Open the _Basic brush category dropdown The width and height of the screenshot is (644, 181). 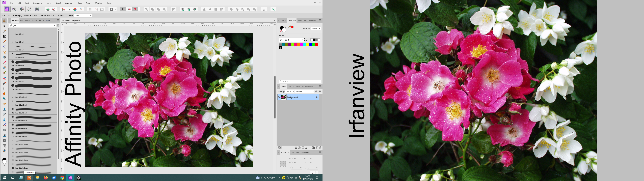pyautogui.click(x=33, y=25)
